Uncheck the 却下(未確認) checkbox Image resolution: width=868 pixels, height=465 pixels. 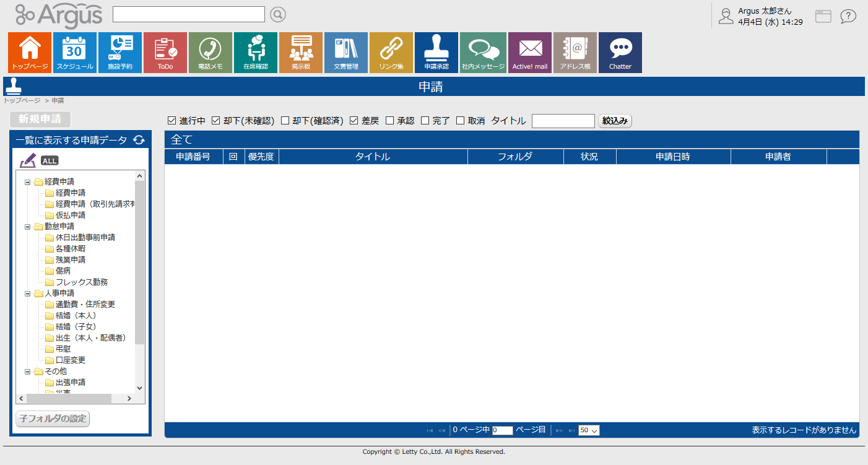pos(216,121)
